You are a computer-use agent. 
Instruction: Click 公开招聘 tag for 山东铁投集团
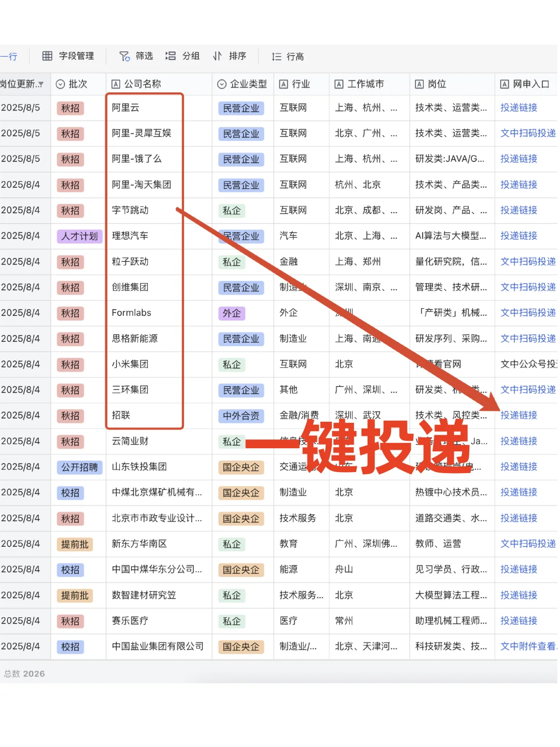tap(79, 467)
